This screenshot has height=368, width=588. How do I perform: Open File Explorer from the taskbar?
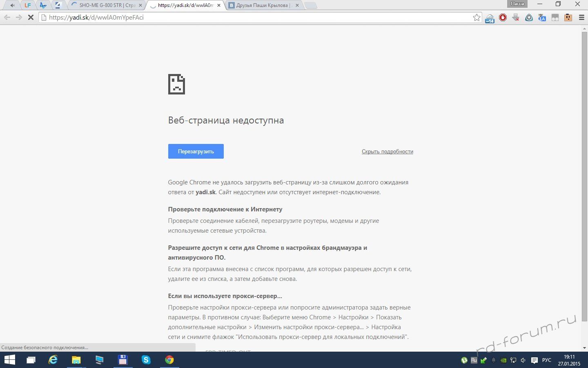76,360
